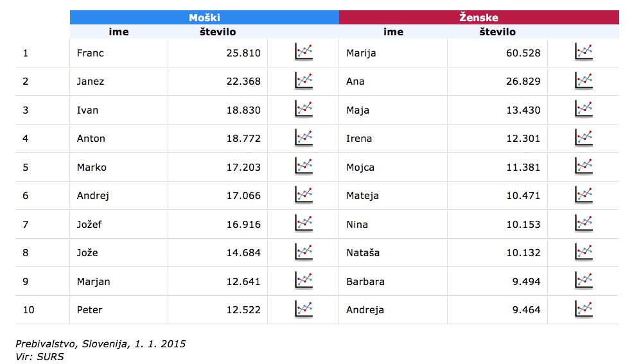
Task: Select the Ženske header tab
Action: coord(479,17)
